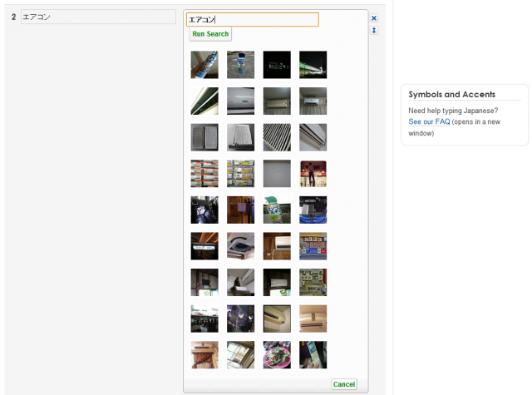Click the Run Search button
The height and width of the screenshot is (395, 532).
210,34
